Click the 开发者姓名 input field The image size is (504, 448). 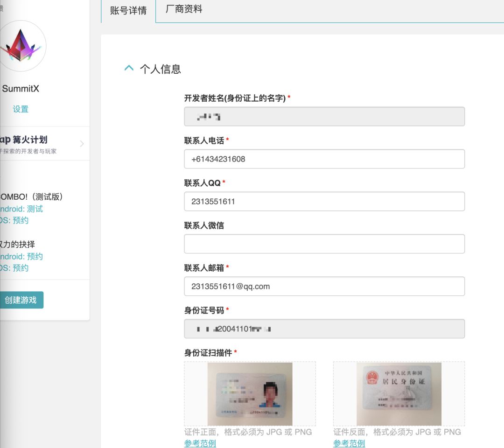[x=324, y=116]
